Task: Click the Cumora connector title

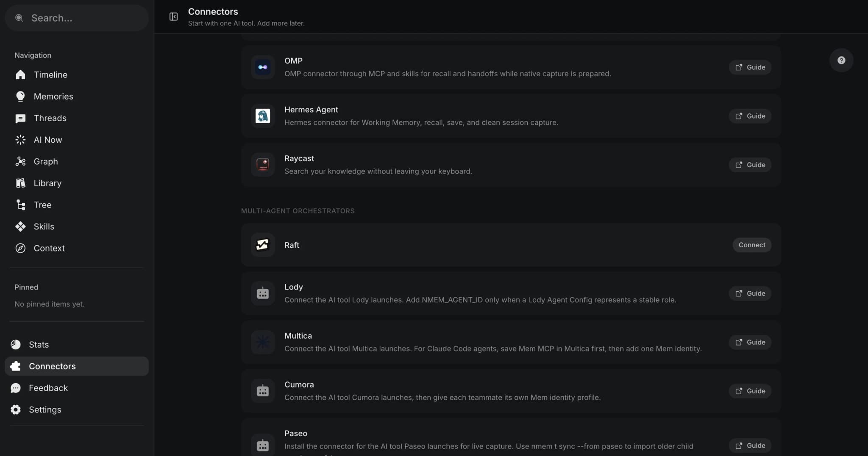Action: coord(299,384)
